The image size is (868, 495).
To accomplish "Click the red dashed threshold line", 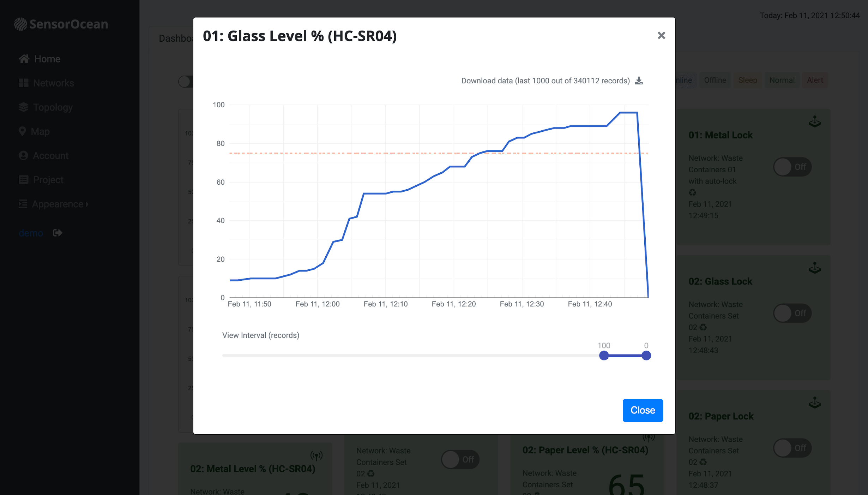I will (x=439, y=153).
